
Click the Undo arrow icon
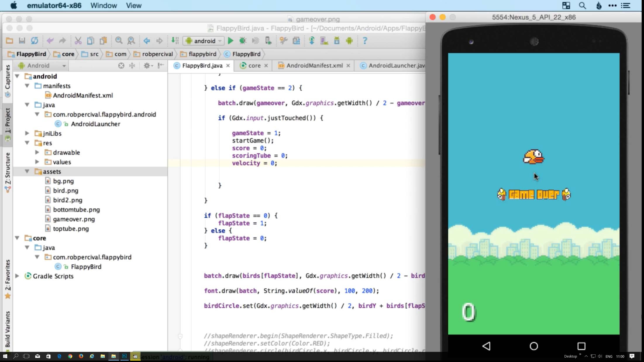coord(50,41)
